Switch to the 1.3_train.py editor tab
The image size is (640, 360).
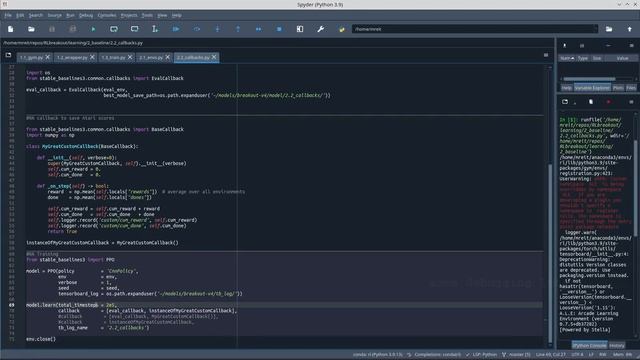tap(113, 58)
